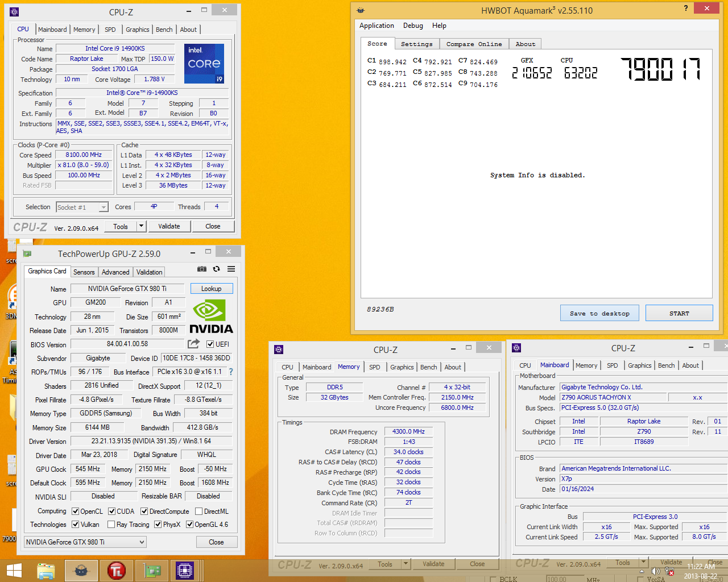The width and height of the screenshot is (728, 582).
Task: Click the NVIDIA logo in GPU-Z
Action: coord(211,317)
